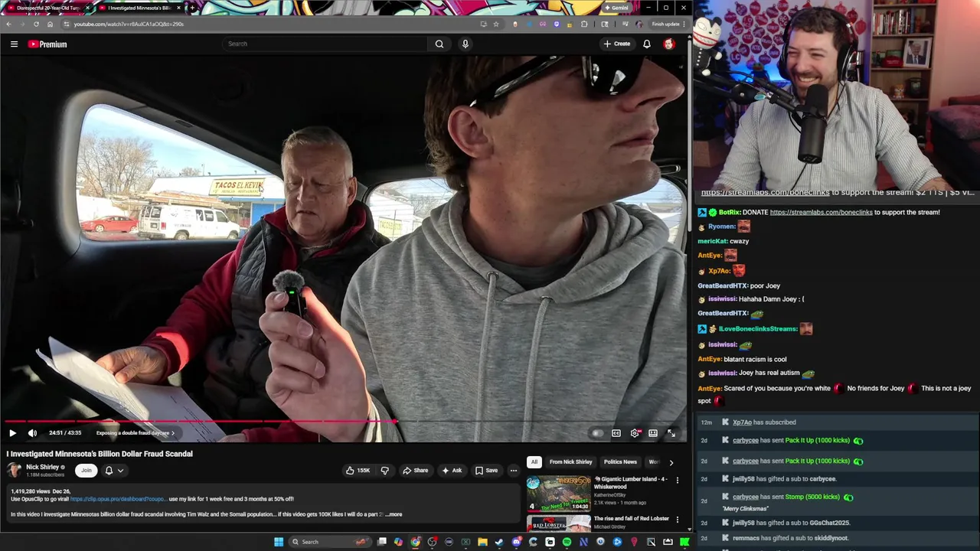Like the video showing 155K likes
The height and width of the screenshot is (551, 980).
[x=358, y=471]
